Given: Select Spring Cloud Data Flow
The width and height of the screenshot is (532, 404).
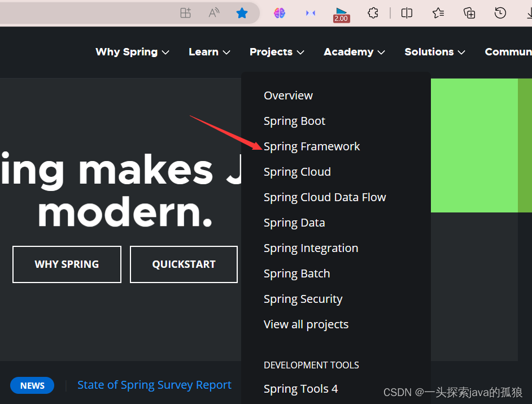Looking at the screenshot, I should 325,198.
